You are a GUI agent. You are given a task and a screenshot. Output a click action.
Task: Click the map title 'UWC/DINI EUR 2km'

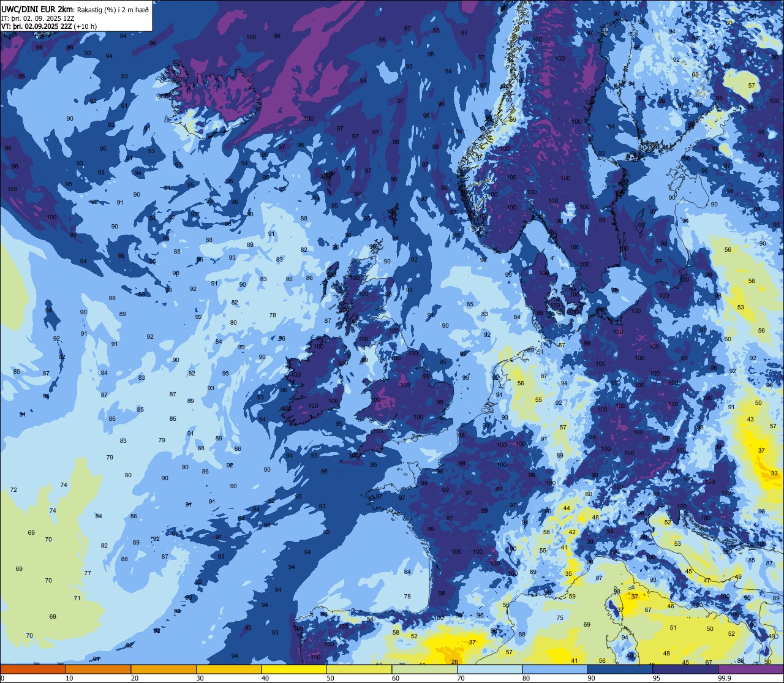pos(37,9)
